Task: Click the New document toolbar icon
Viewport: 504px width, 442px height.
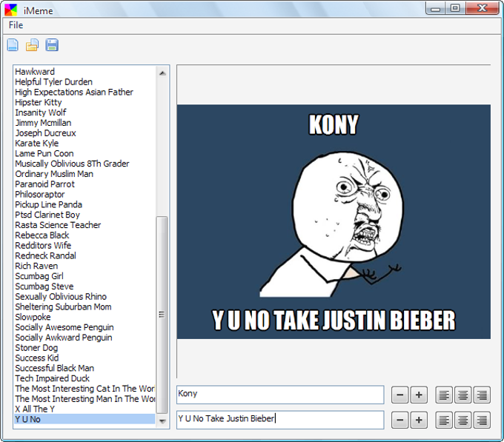Action: tap(13, 45)
